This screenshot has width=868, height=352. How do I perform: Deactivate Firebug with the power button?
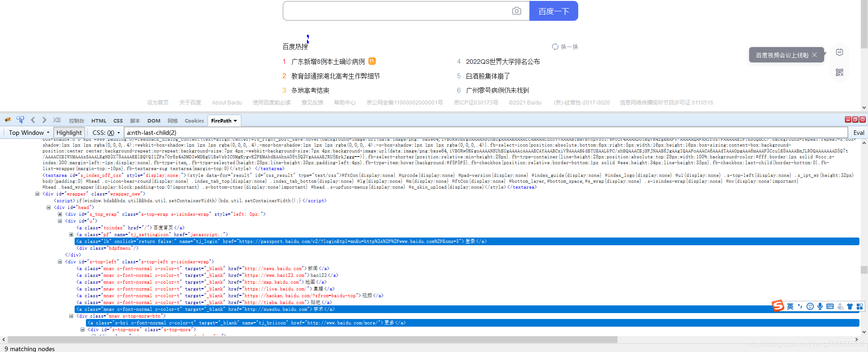tap(863, 119)
